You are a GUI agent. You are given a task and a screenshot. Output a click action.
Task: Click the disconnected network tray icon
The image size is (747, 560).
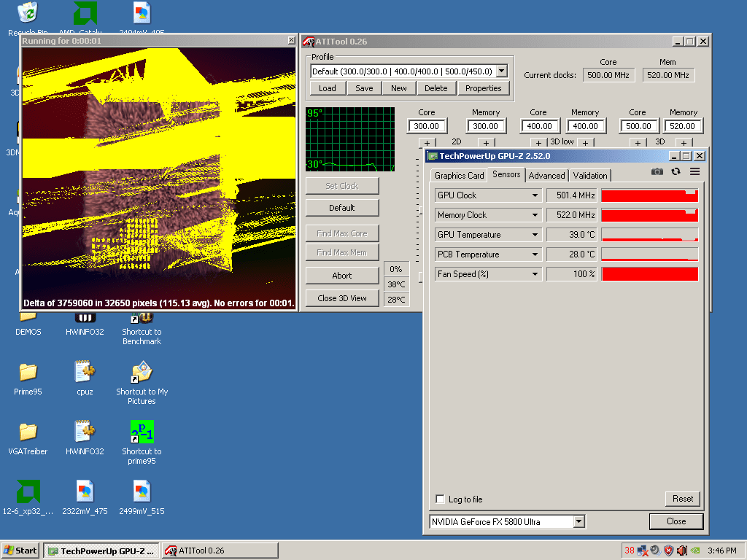642,551
